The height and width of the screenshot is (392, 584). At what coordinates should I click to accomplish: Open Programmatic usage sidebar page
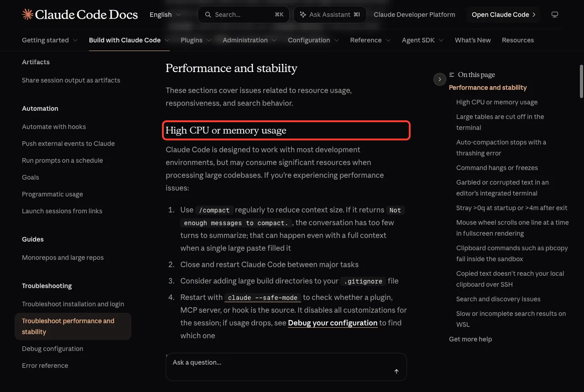pos(52,194)
